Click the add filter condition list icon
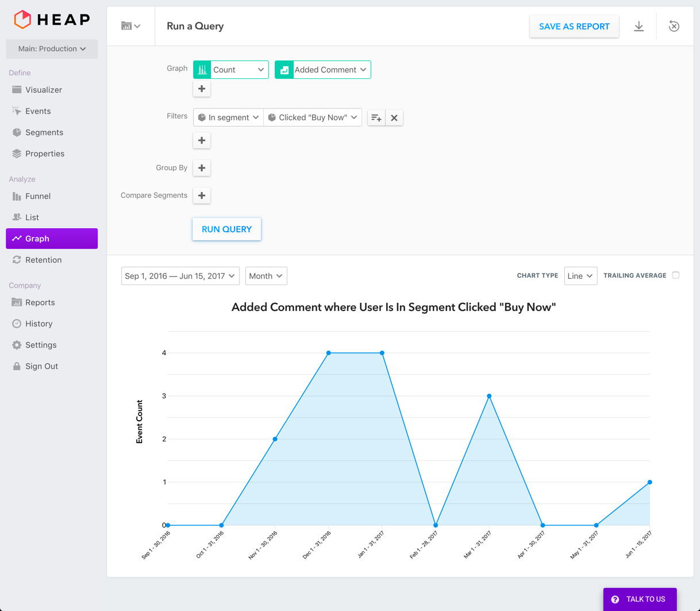The height and width of the screenshot is (611, 700). pyautogui.click(x=376, y=118)
